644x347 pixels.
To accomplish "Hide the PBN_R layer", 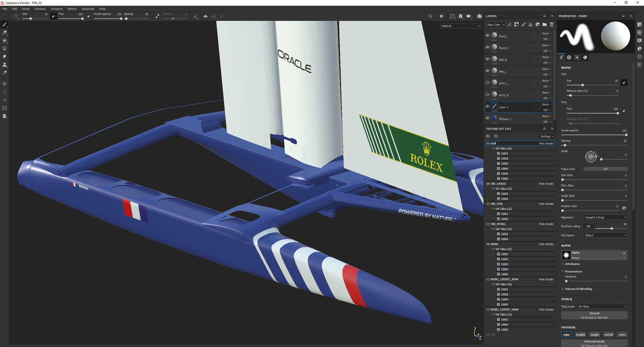I will tap(487, 59).
